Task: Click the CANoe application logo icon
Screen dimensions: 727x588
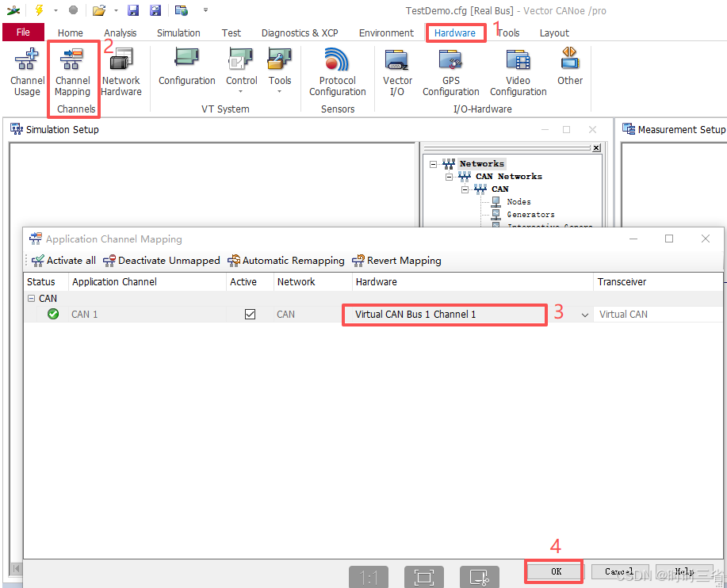Action: [x=13, y=10]
